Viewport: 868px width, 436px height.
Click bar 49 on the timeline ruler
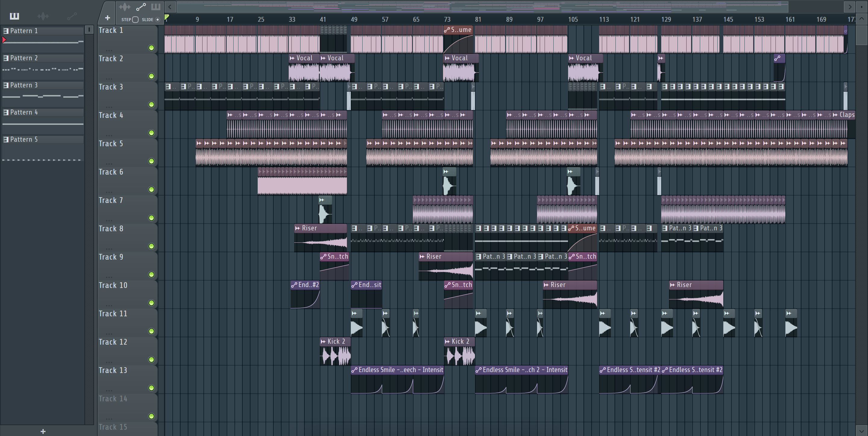[354, 19]
